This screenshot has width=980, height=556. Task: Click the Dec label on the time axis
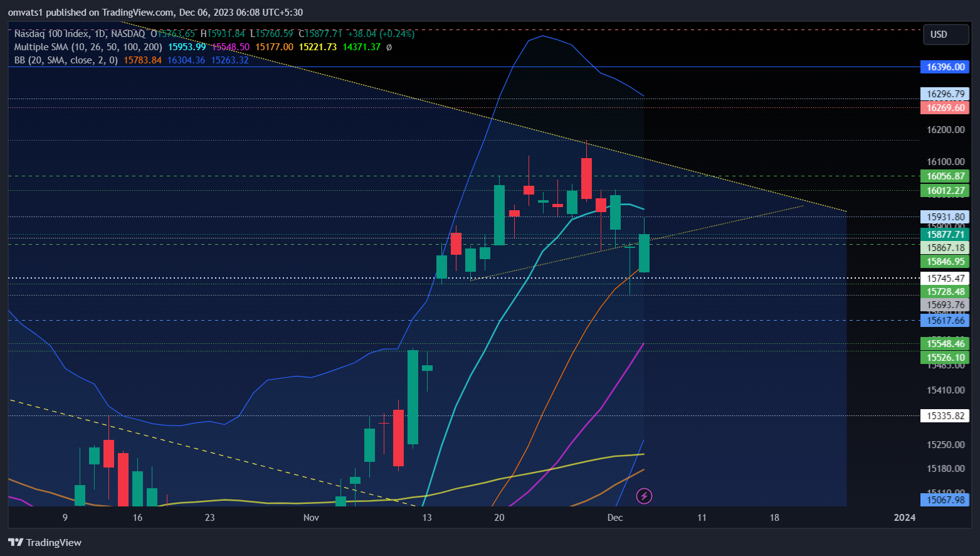coord(615,518)
